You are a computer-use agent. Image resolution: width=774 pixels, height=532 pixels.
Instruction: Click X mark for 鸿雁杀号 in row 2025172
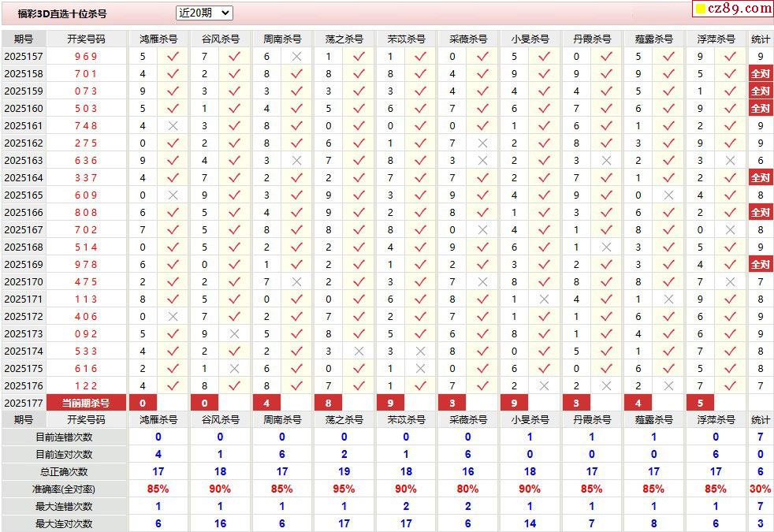click(x=173, y=316)
